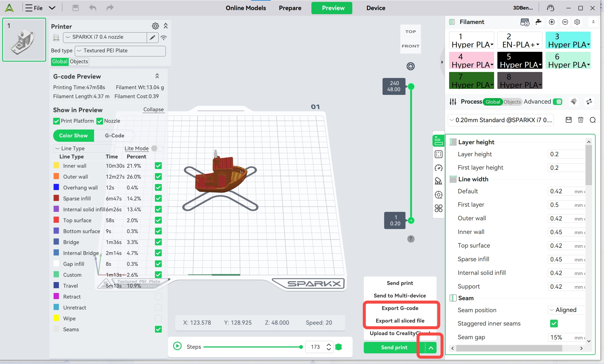
Task: Click the save process preset icon
Action: pyautogui.click(x=569, y=120)
